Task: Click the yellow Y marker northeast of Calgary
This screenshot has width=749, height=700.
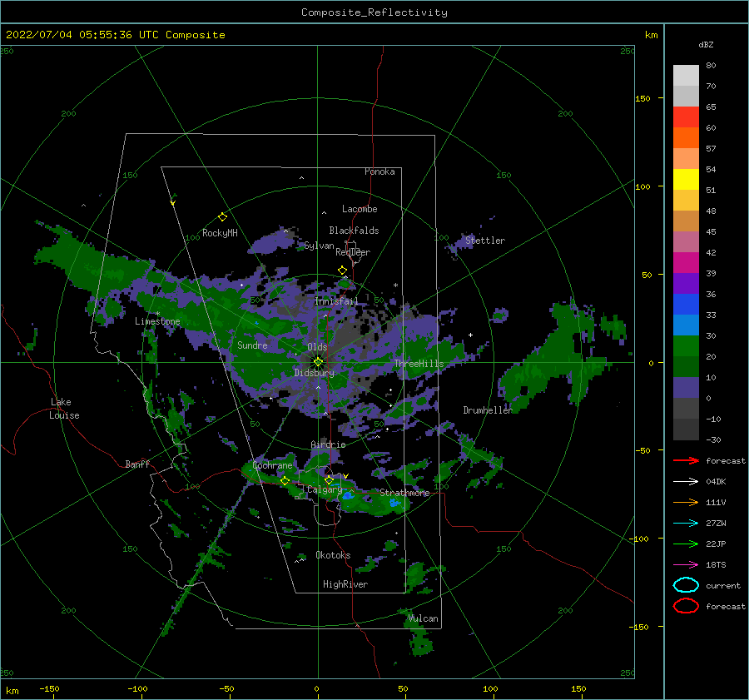Action: [346, 476]
